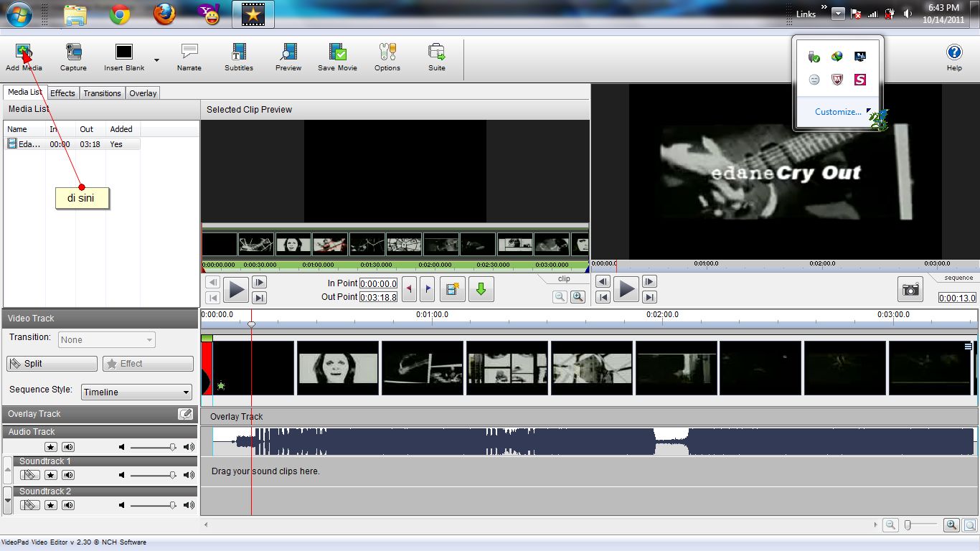Click Customize... in the tray popup
This screenshot has width=980, height=551.
coord(838,112)
